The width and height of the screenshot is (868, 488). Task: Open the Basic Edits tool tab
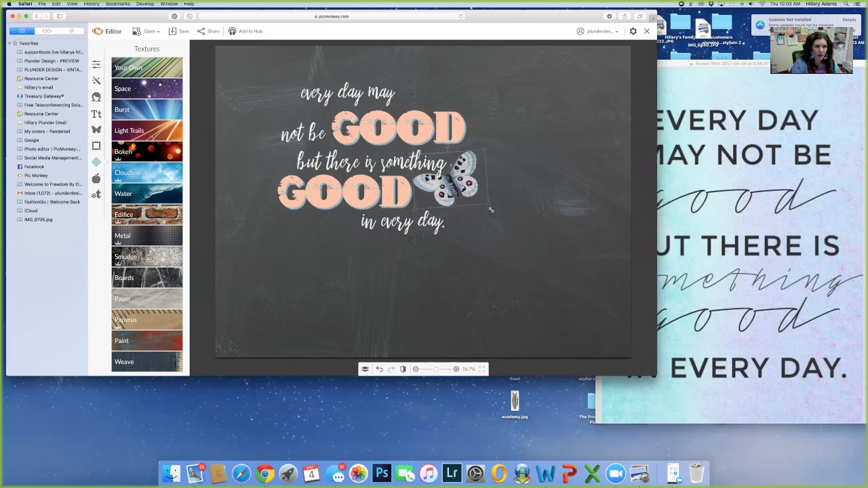pos(96,64)
